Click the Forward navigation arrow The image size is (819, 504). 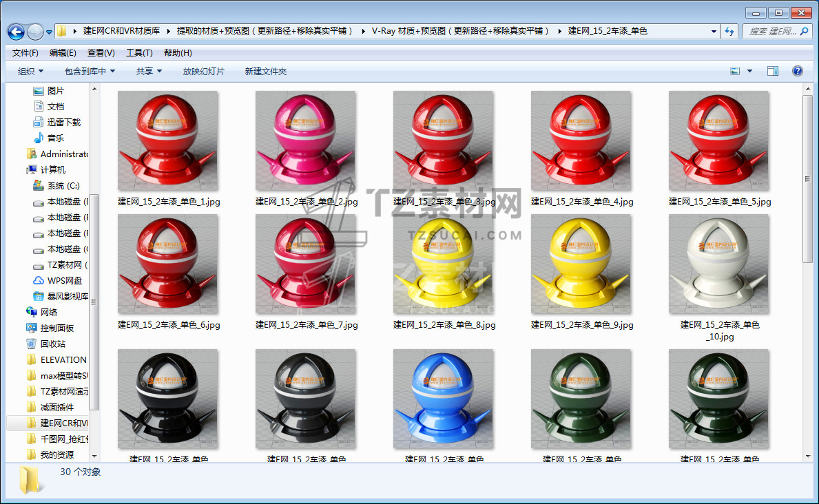[x=35, y=32]
